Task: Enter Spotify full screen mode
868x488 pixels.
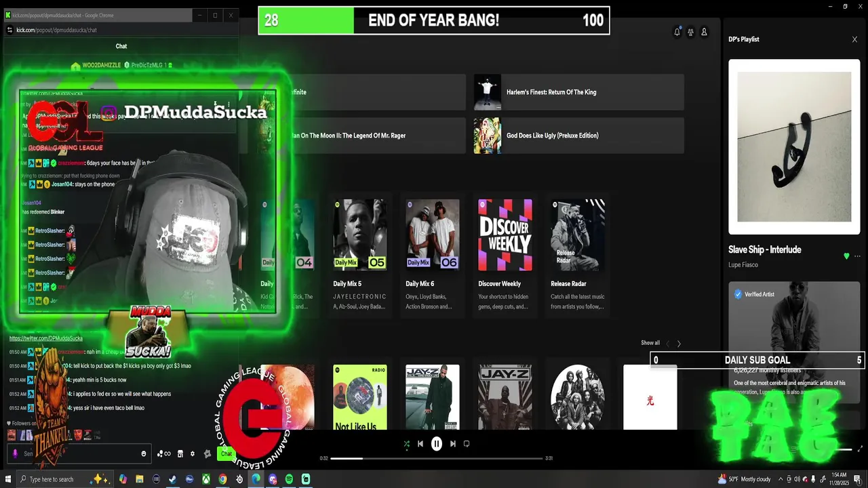Action: point(861,449)
